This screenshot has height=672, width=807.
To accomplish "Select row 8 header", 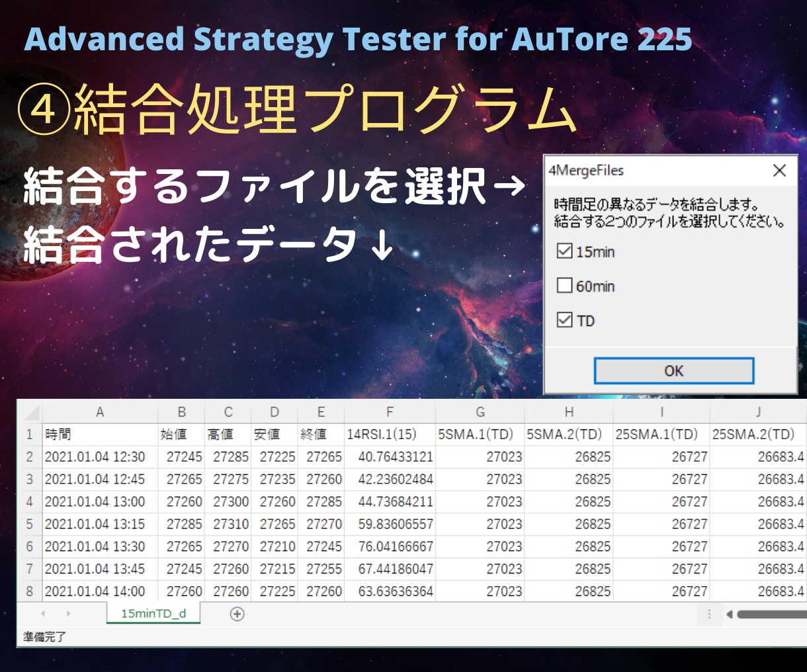I will [30, 591].
